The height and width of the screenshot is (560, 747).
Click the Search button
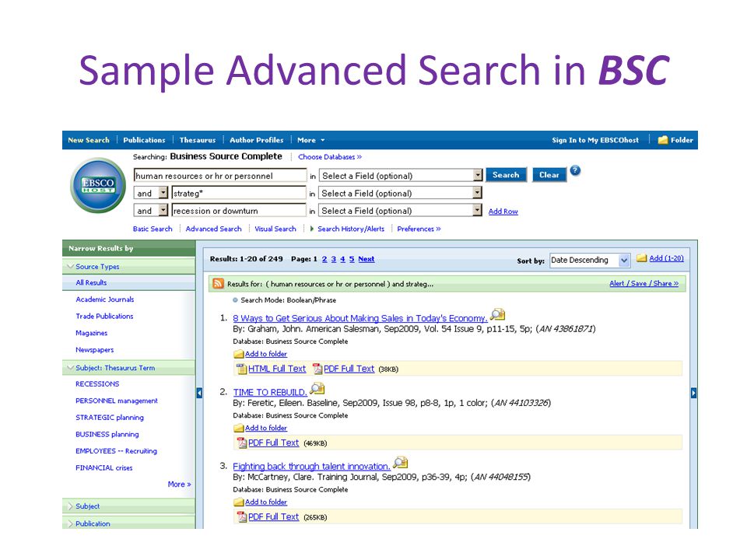point(506,175)
